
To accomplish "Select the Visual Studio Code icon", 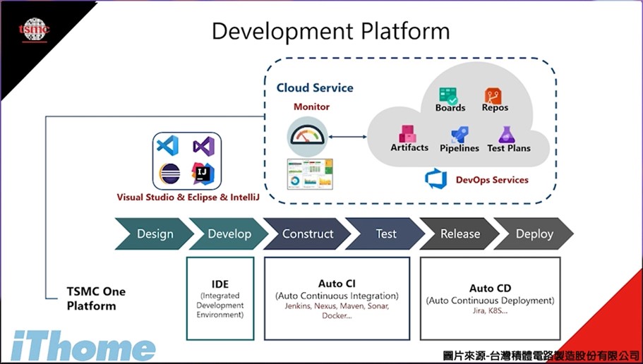I will 168,145.
